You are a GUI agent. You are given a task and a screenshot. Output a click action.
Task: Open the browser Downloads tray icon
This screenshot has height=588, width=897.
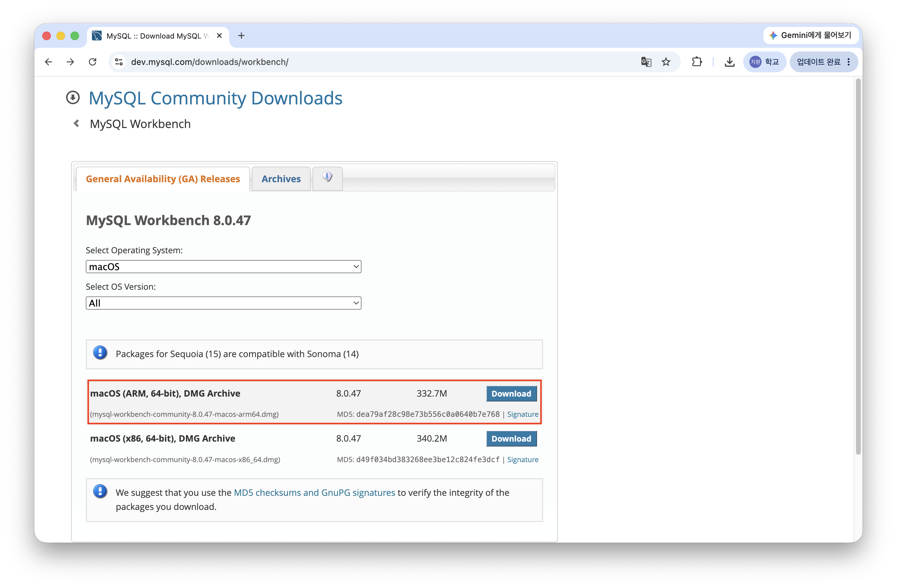(x=730, y=62)
